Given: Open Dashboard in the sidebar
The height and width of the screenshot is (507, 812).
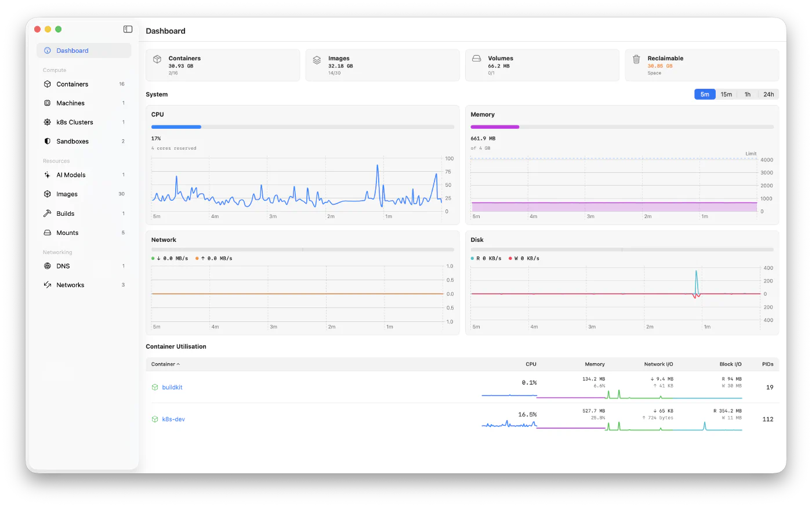Looking at the screenshot, I should pos(84,50).
